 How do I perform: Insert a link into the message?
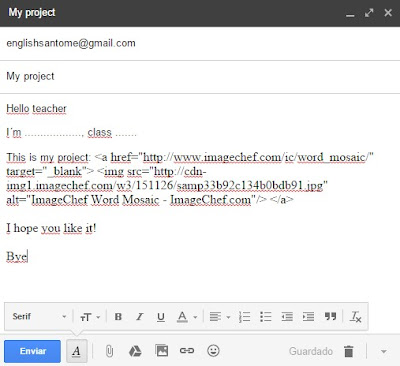tap(187, 351)
